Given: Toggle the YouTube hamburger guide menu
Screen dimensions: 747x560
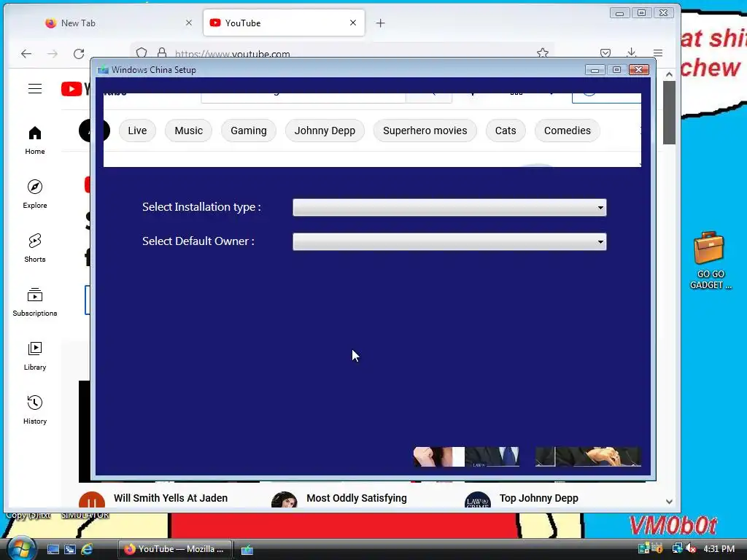Looking at the screenshot, I should click(x=35, y=88).
